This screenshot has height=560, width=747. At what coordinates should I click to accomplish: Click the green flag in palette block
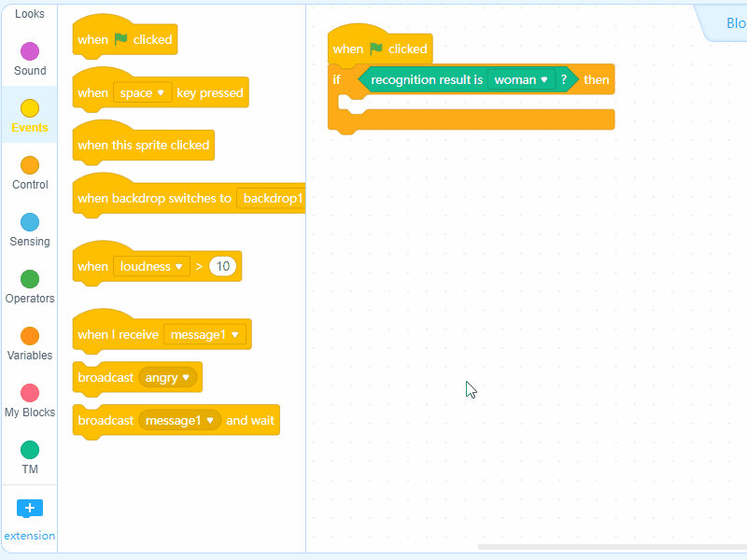121,39
